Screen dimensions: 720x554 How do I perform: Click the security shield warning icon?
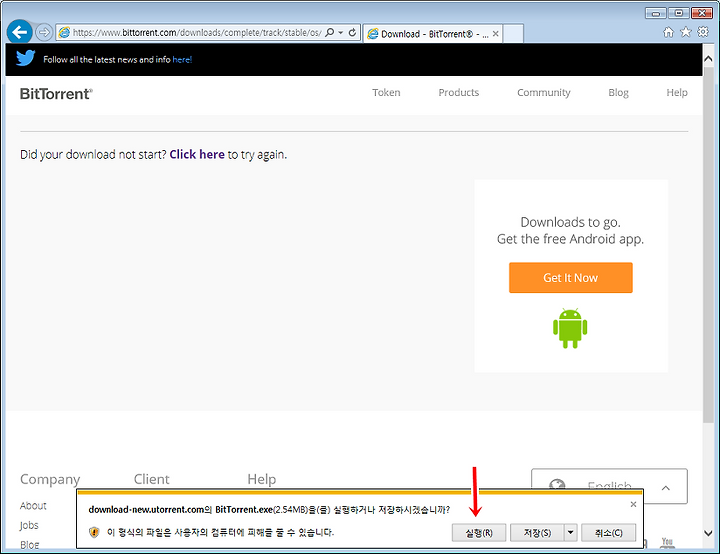94,532
